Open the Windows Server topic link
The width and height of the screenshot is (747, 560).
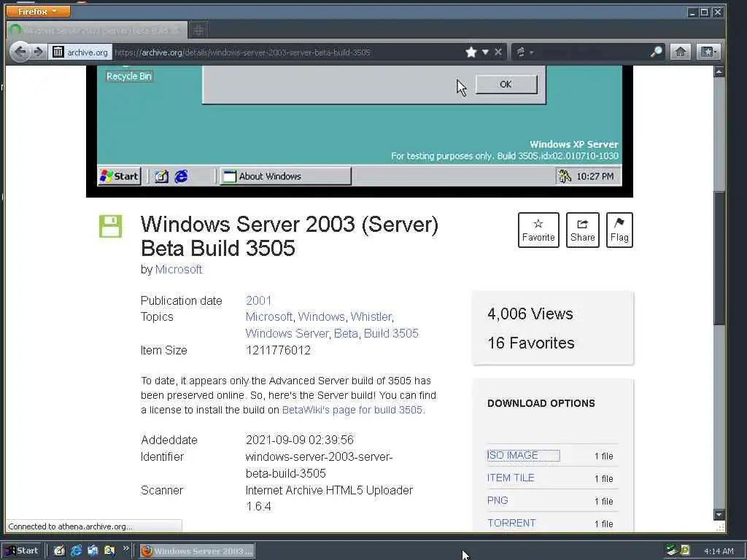[x=287, y=333]
